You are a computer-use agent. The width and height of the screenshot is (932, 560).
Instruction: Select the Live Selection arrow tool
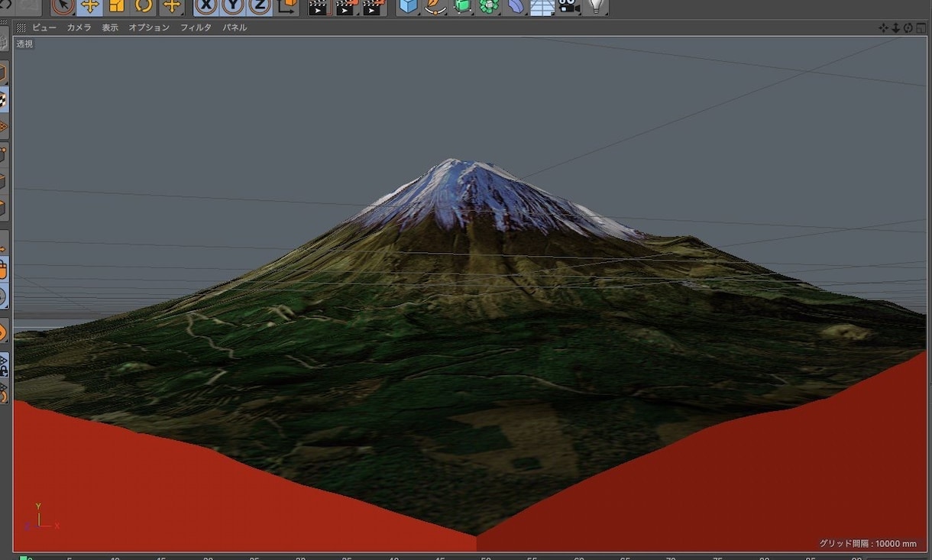point(63,6)
